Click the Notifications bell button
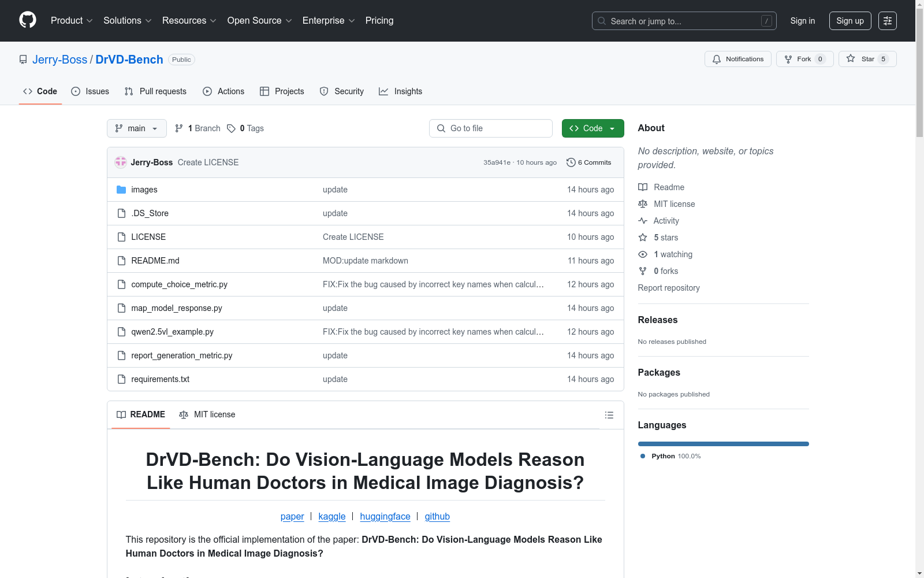924x578 pixels. (x=737, y=59)
